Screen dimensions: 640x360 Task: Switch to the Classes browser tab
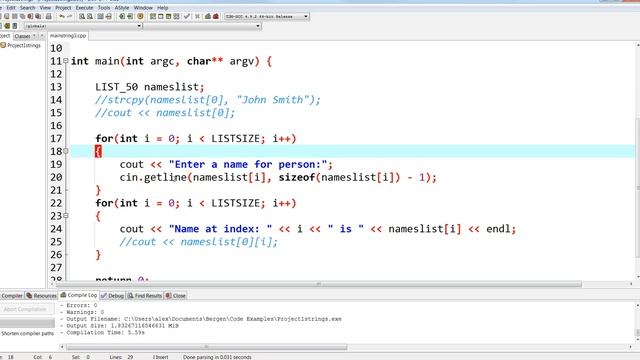[22, 36]
